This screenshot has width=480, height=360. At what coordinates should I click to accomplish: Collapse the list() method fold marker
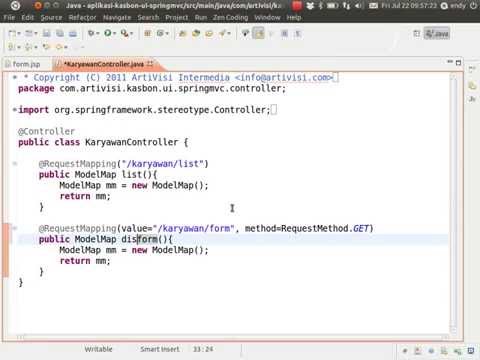click(14, 163)
